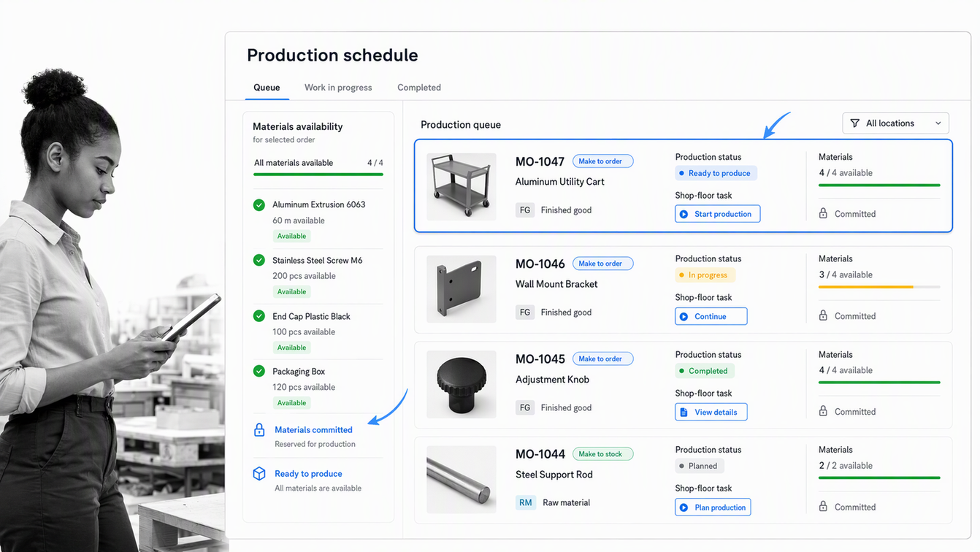Open the Materials committed link
This screenshot has width=980, height=552.
click(x=313, y=430)
